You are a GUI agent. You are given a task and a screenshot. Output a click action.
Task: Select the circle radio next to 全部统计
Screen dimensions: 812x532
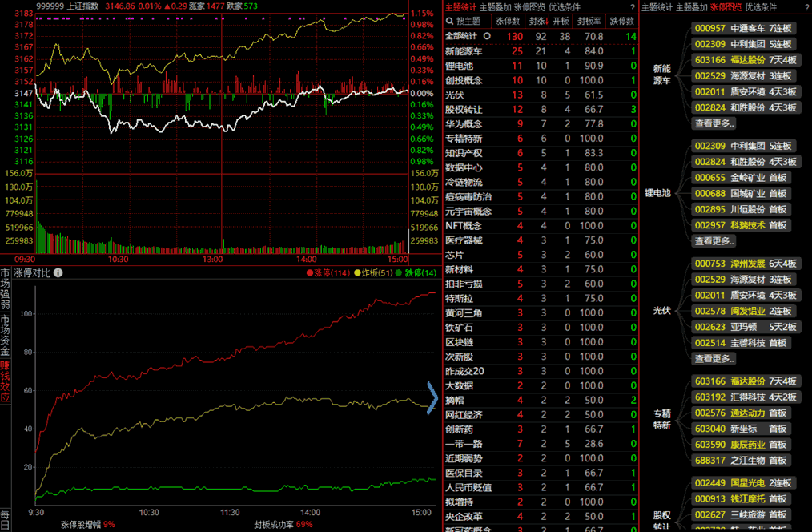coord(486,36)
